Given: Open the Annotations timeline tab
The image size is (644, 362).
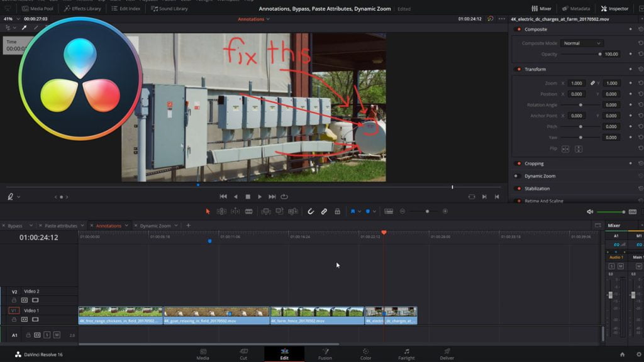Looking at the screenshot, I should tap(108, 225).
